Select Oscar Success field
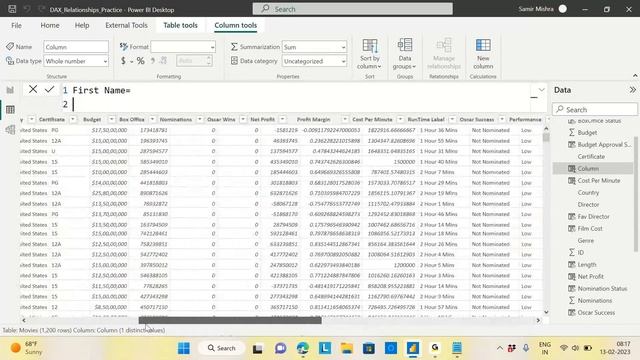The height and width of the screenshot is (360, 640). tap(596, 313)
